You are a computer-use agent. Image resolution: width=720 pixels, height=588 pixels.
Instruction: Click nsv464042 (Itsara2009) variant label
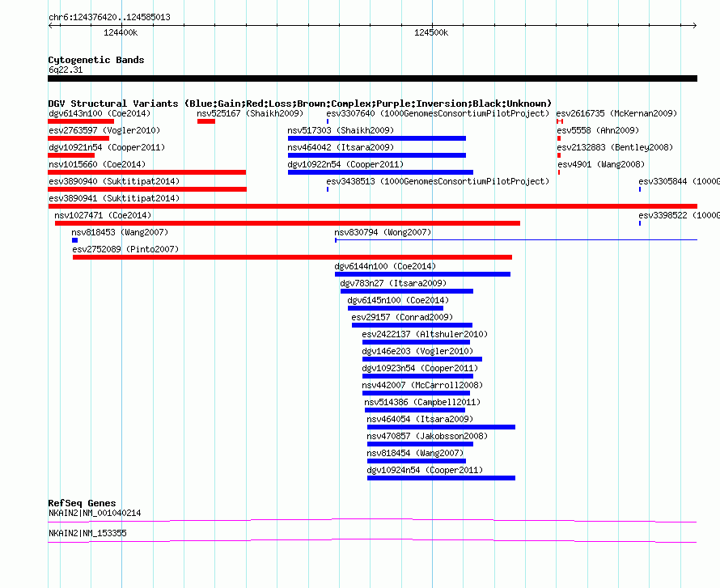pyautogui.click(x=341, y=147)
